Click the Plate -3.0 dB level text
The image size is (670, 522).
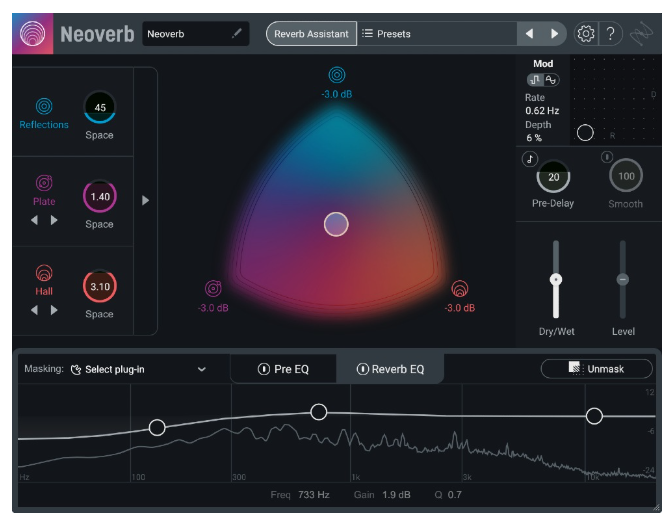pos(213,308)
